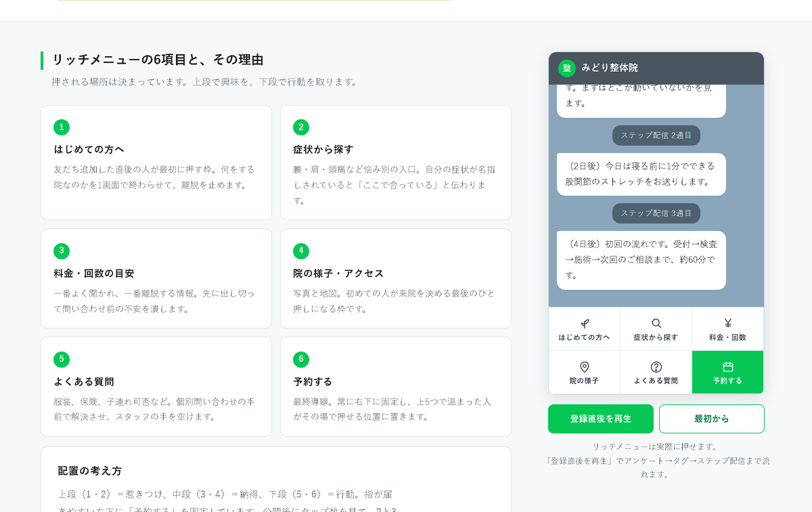
Task: Click the ステップ配信 3通目 chat label
Action: (x=656, y=213)
